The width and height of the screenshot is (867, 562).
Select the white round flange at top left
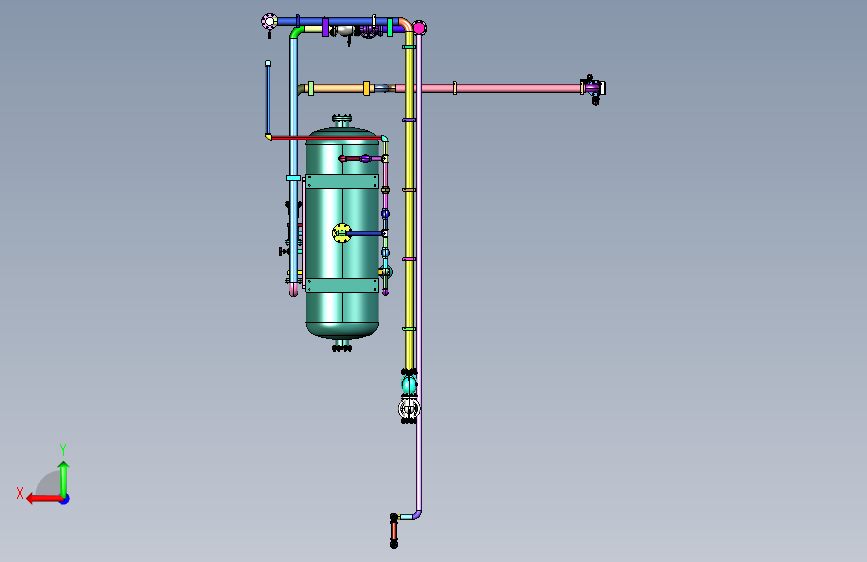(269, 22)
